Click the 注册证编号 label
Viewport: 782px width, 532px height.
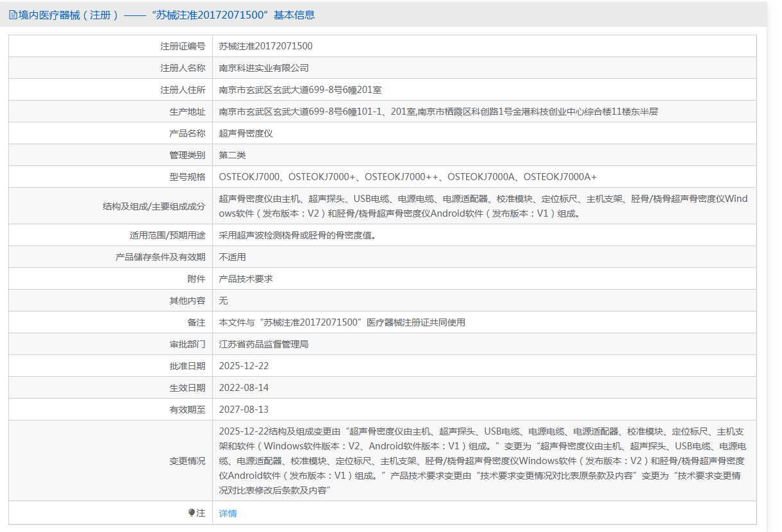click(183, 46)
